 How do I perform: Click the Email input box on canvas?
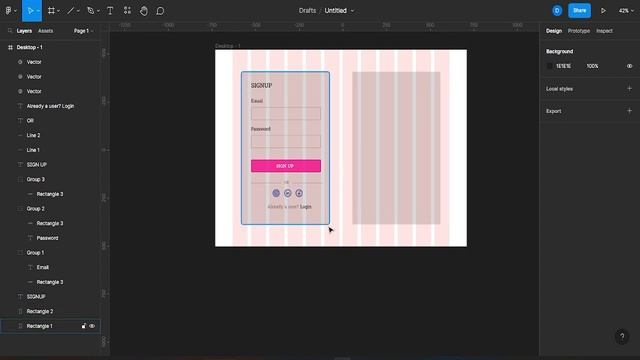click(286, 113)
